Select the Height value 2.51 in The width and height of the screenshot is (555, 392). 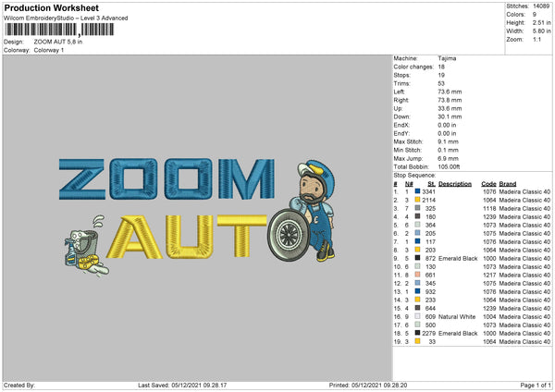[x=541, y=22]
